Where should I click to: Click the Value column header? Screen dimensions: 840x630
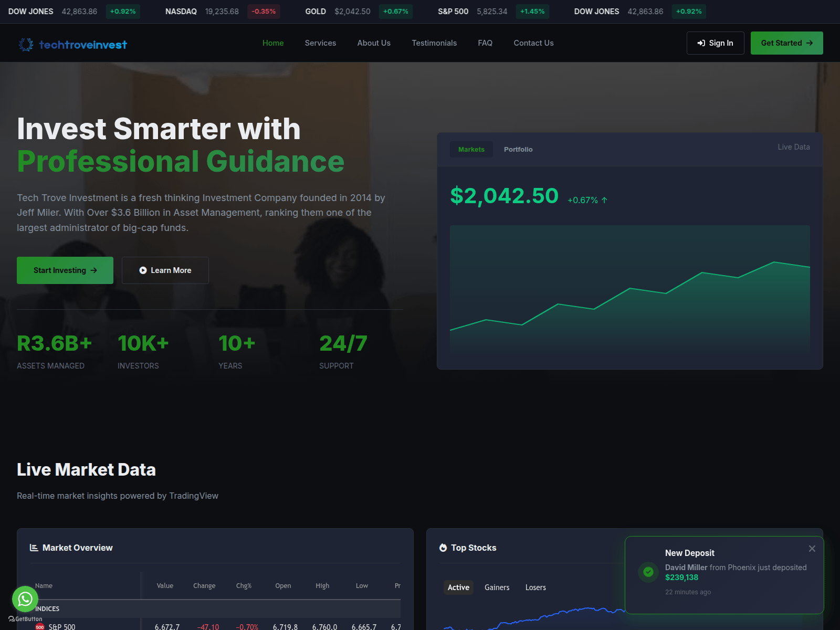pos(165,586)
